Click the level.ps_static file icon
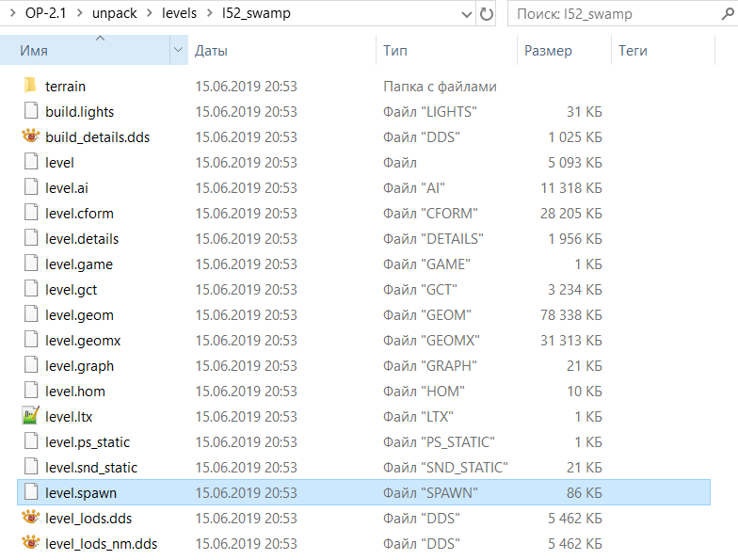The image size is (738, 560). [31, 441]
